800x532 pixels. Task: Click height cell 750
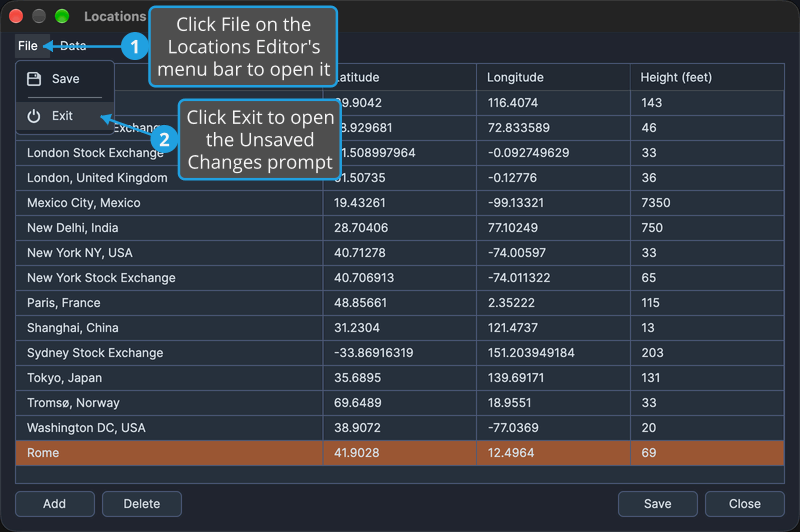point(707,228)
